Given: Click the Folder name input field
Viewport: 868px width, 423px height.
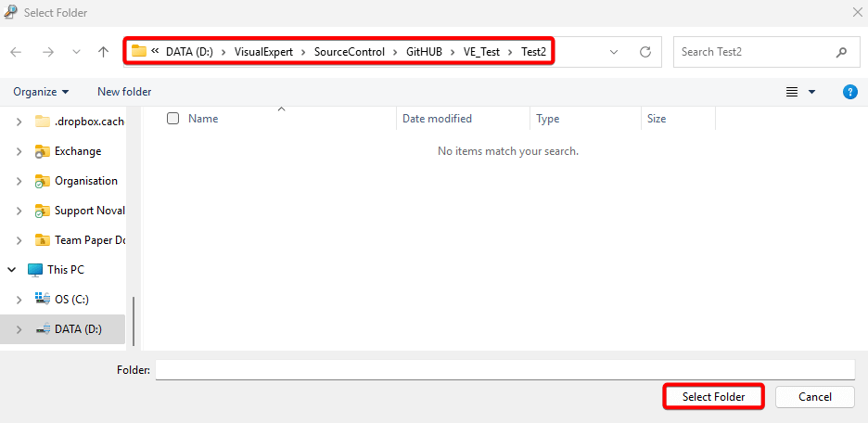Looking at the screenshot, I should [505, 370].
